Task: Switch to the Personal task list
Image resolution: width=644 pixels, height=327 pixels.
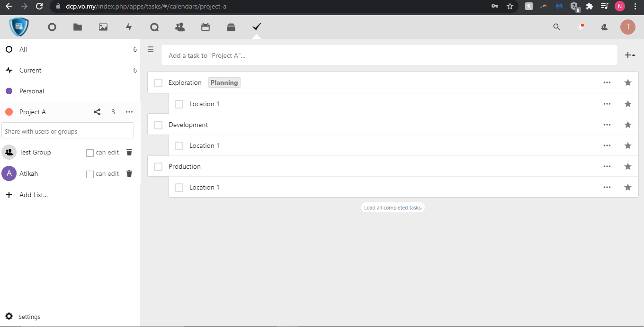Action: tap(32, 91)
